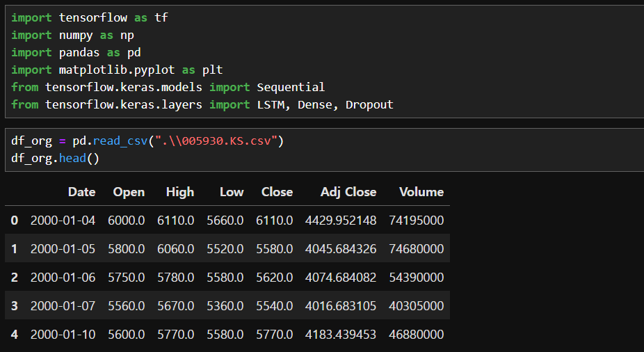
Task: Select the Low column header
Action: click(x=232, y=192)
